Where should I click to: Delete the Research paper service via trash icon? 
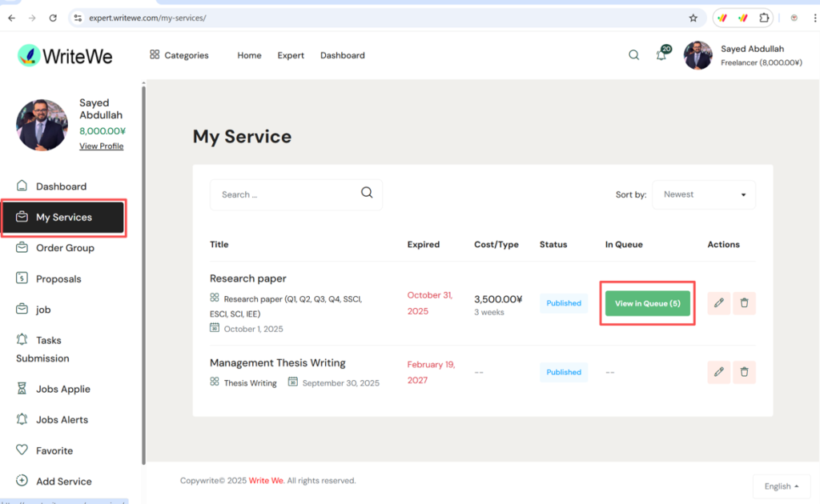click(744, 303)
